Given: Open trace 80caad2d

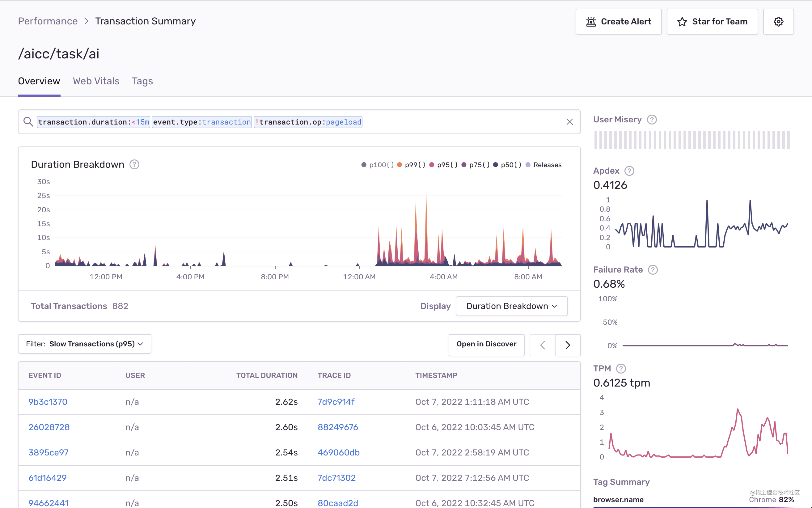Looking at the screenshot, I should (x=338, y=503).
